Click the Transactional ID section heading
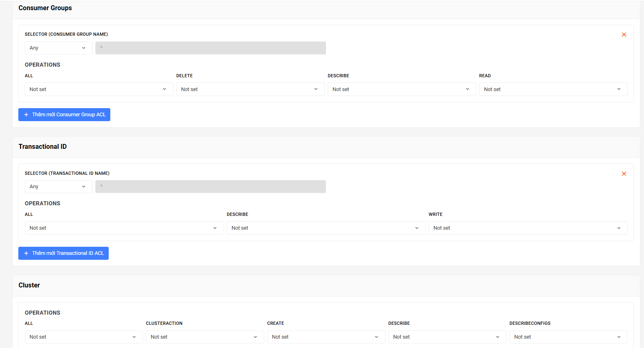Image resolution: width=644 pixels, height=348 pixels. click(x=43, y=147)
